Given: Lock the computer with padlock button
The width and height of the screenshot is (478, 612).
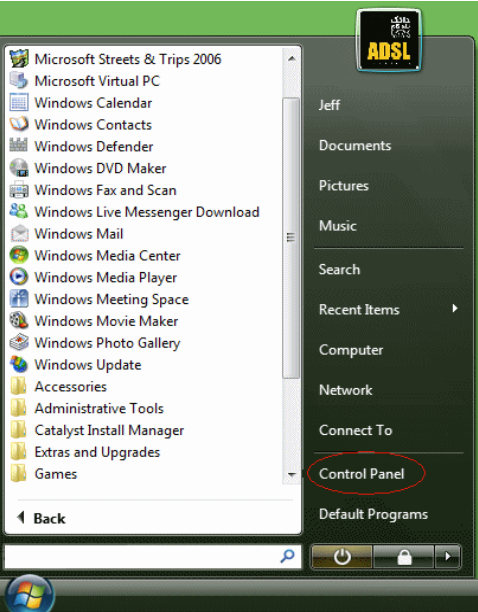Looking at the screenshot, I should pos(404,557).
